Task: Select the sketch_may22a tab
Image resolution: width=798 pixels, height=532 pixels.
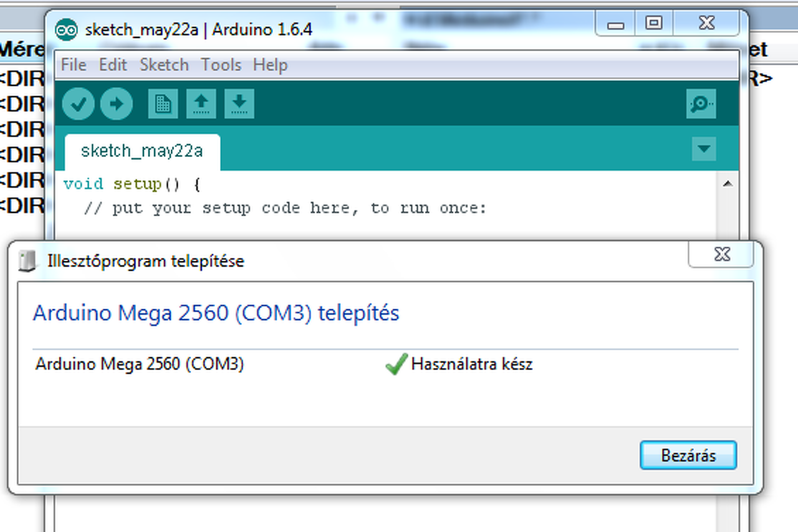Action: [142, 151]
